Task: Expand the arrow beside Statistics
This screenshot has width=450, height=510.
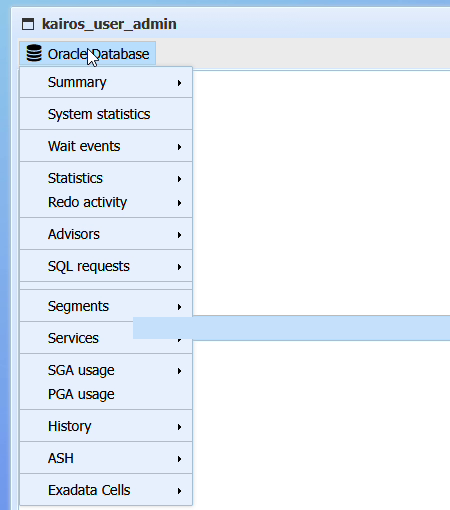Action: coord(179,179)
